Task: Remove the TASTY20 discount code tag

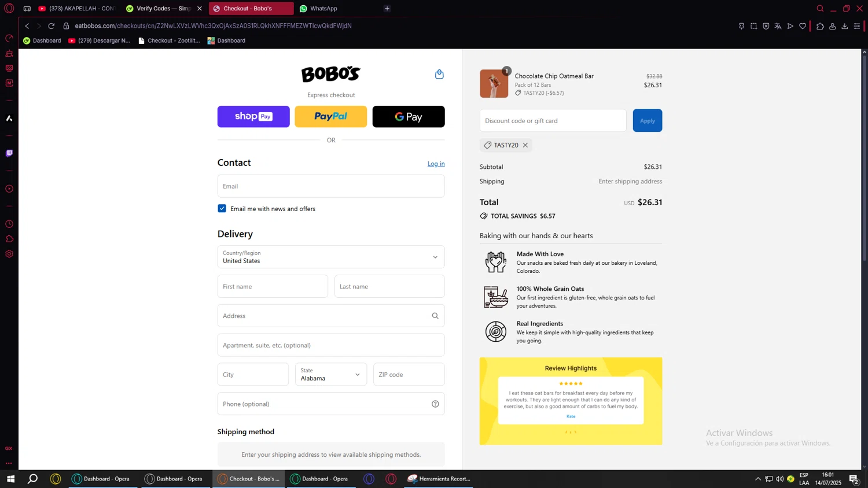Action: [525, 145]
